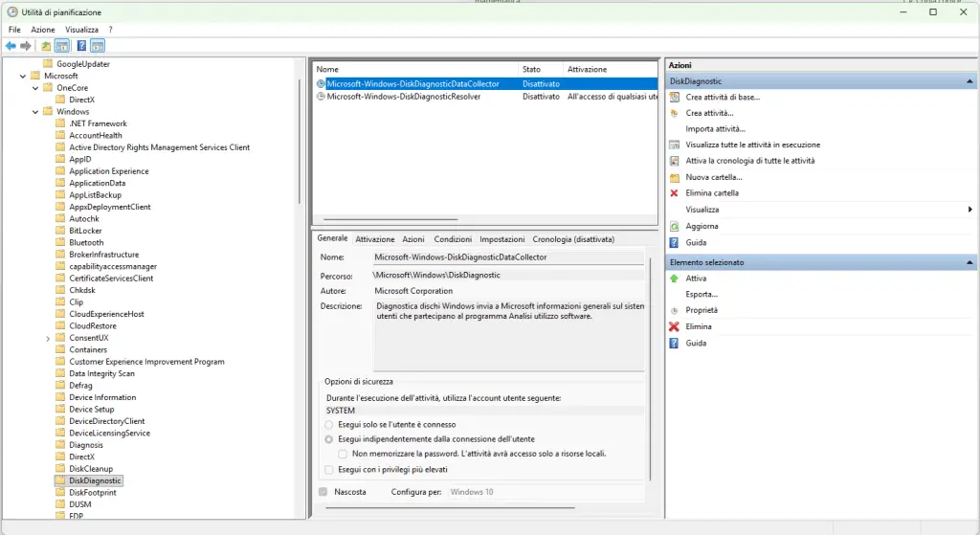Toggle the Nascosta checkbox
This screenshot has height=535, width=980.
pos(323,492)
